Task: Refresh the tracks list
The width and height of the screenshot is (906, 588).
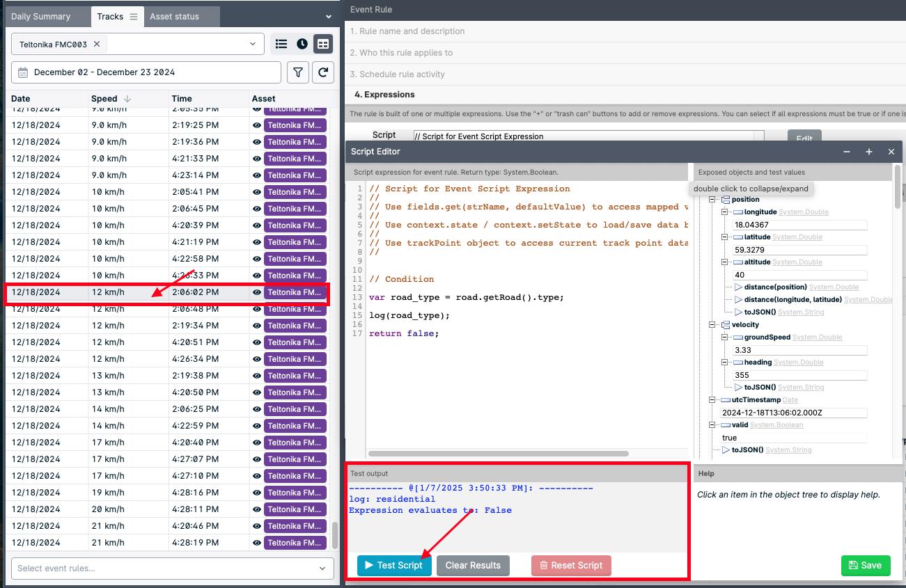Action: [x=323, y=72]
